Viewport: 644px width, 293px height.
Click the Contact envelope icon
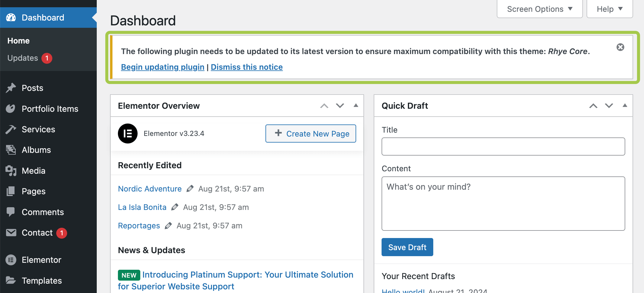tap(11, 233)
